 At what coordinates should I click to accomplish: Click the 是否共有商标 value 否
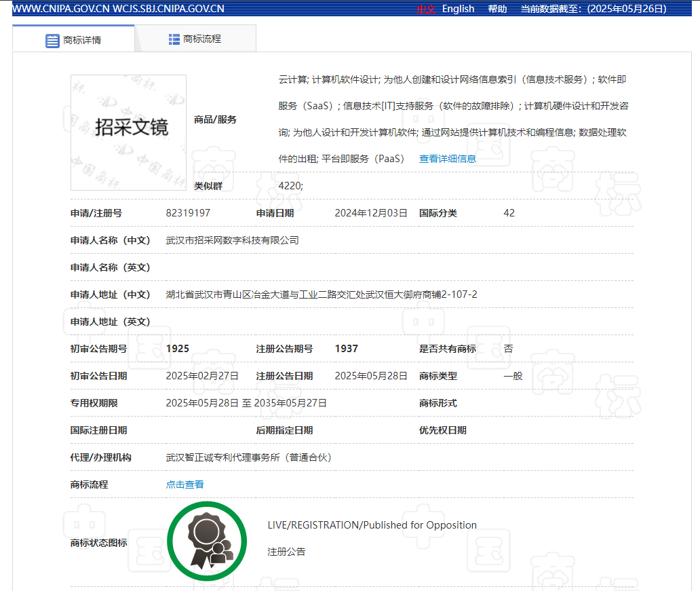[509, 349]
